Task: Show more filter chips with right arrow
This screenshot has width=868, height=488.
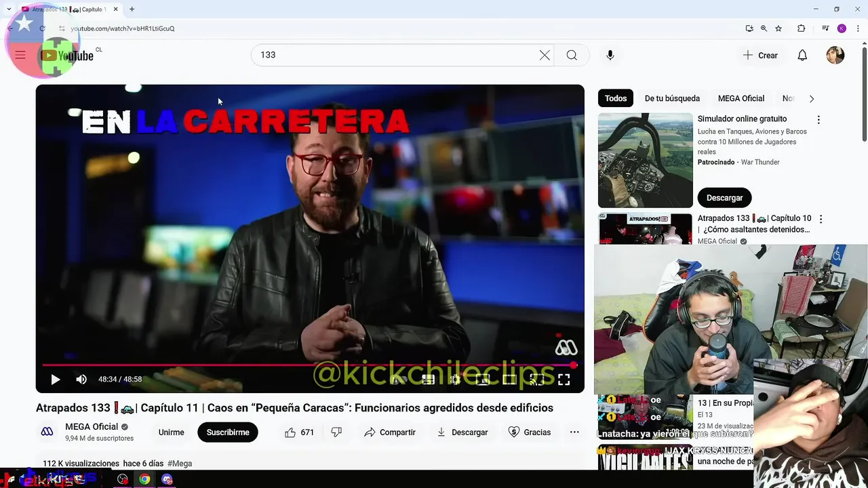Action: 812,99
